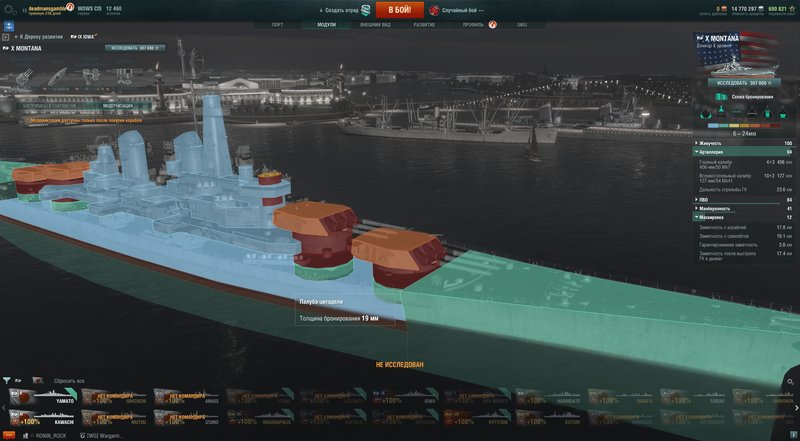Open the main gun artillery module icon
This screenshot has width=800, height=441.
point(24,77)
